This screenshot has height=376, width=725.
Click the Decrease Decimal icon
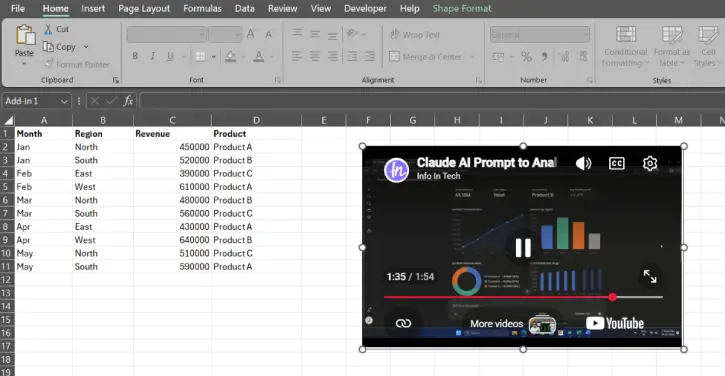583,57
